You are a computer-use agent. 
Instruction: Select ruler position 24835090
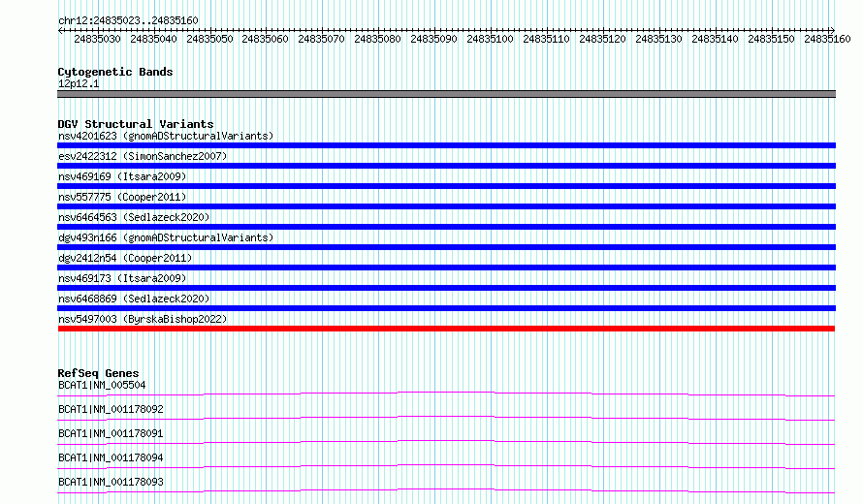click(433, 39)
